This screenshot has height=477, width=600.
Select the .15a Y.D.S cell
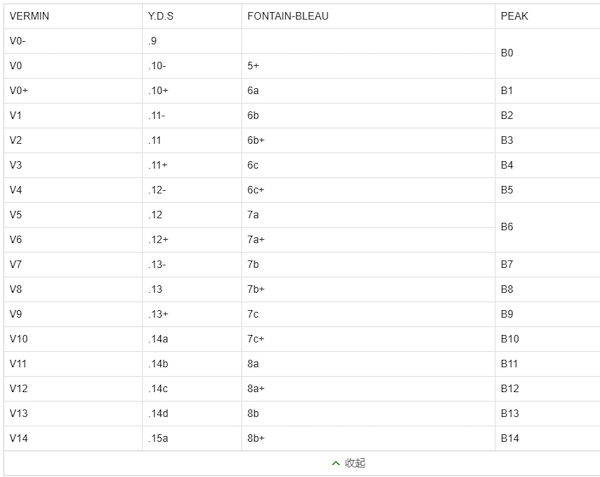158,439
